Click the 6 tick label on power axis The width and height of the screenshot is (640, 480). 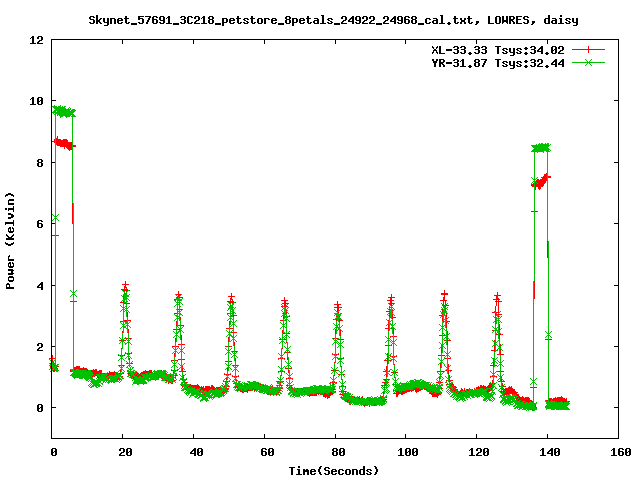click(x=40, y=224)
